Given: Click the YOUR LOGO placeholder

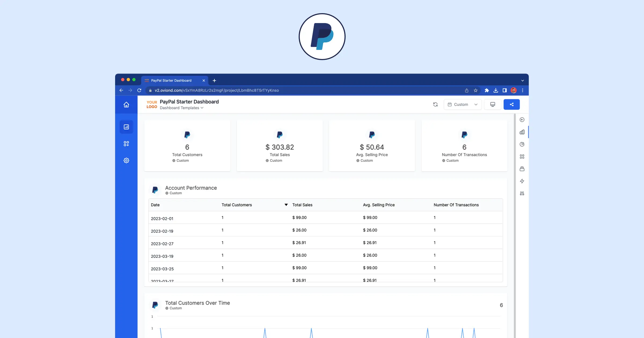Looking at the screenshot, I should [152, 104].
